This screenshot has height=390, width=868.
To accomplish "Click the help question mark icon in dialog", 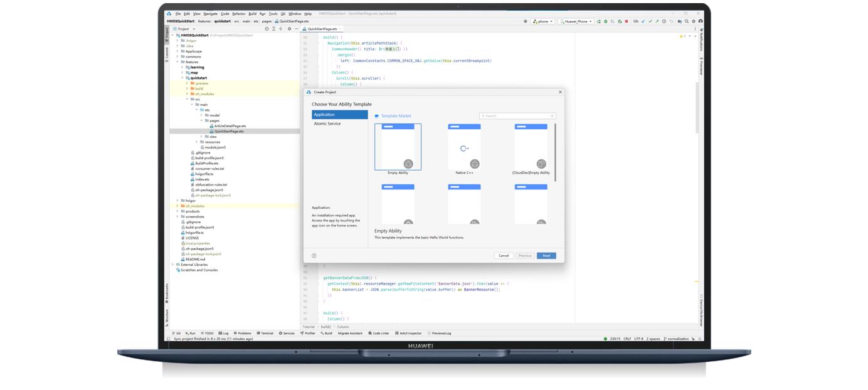I will click(314, 256).
